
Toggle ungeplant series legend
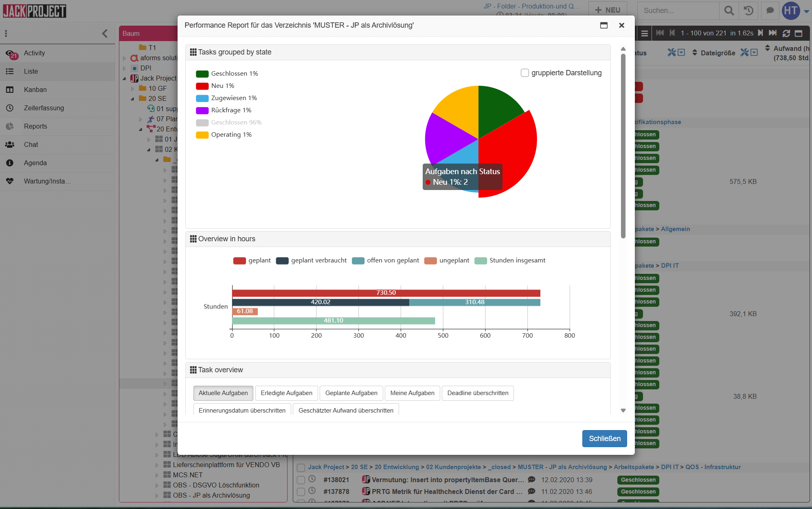446,260
